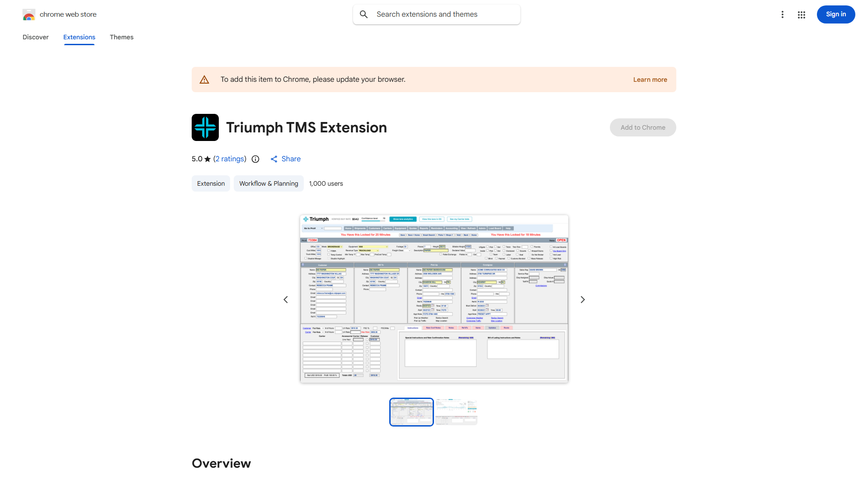Click the Share icon
868x488 pixels.
[x=274, y=159]
